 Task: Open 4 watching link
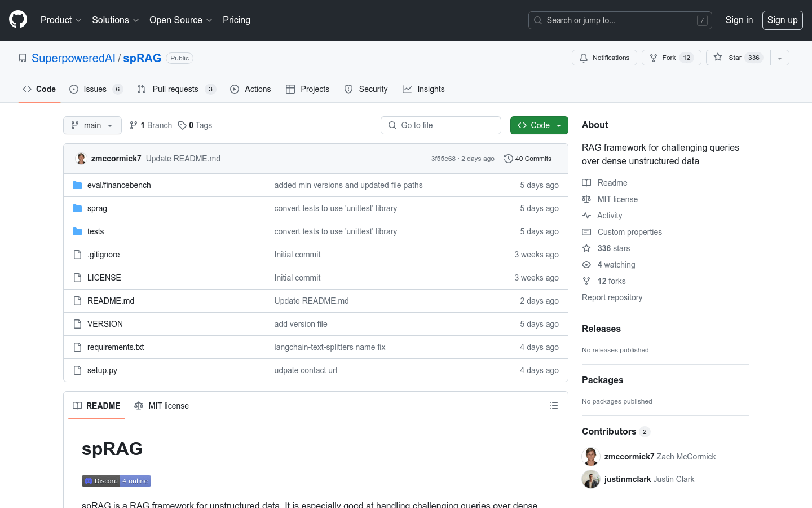(608, 265)
